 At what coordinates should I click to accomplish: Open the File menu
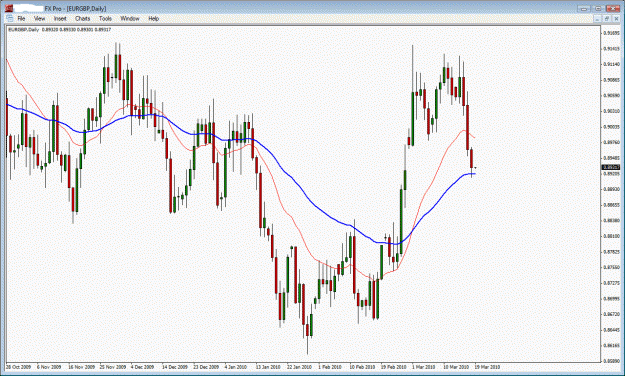click(21, 18)
